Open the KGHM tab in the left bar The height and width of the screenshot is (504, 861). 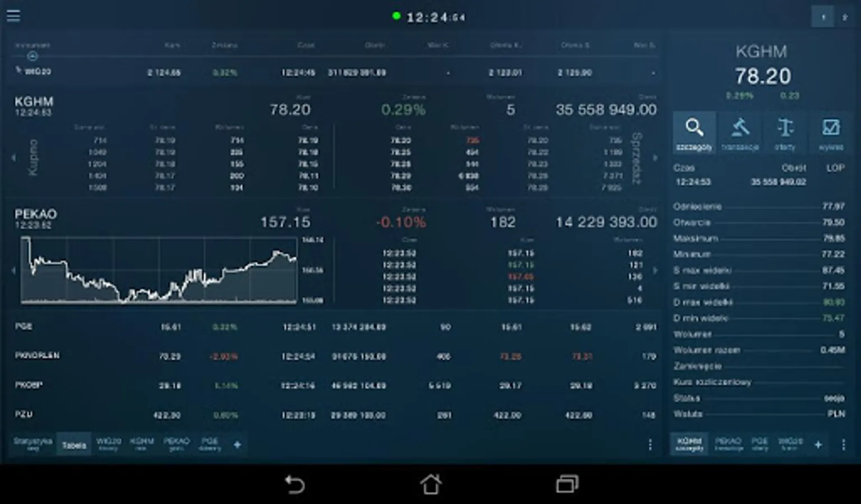(141, 445)
